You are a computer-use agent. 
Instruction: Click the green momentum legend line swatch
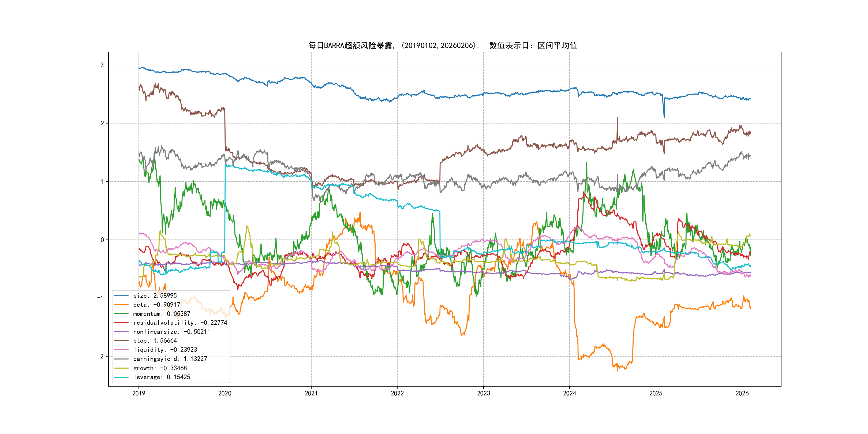[121, 314]
